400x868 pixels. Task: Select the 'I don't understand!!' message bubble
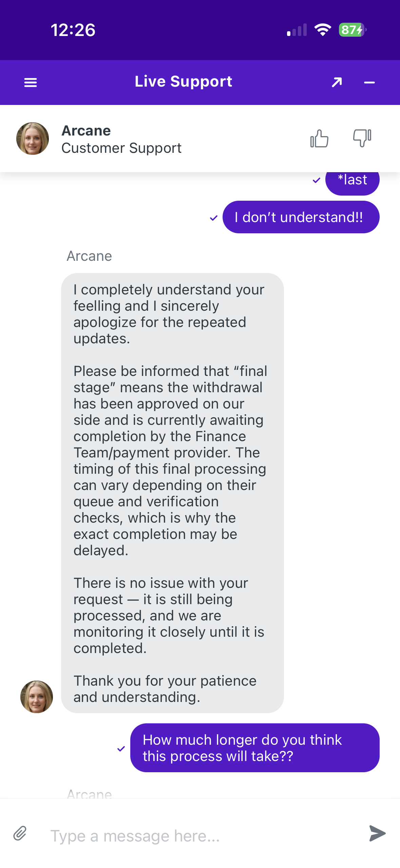(301, 217)
